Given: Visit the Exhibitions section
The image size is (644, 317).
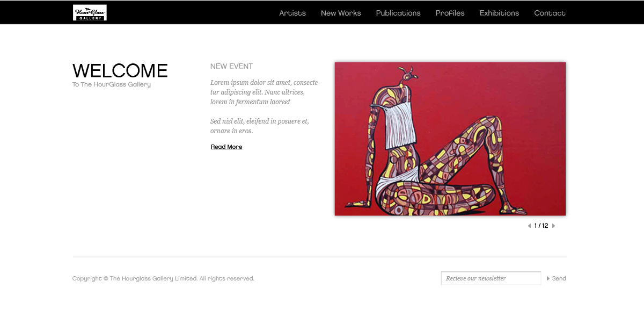Looking at the screenshot, I should pyautogui.click(x=499, y=13).
